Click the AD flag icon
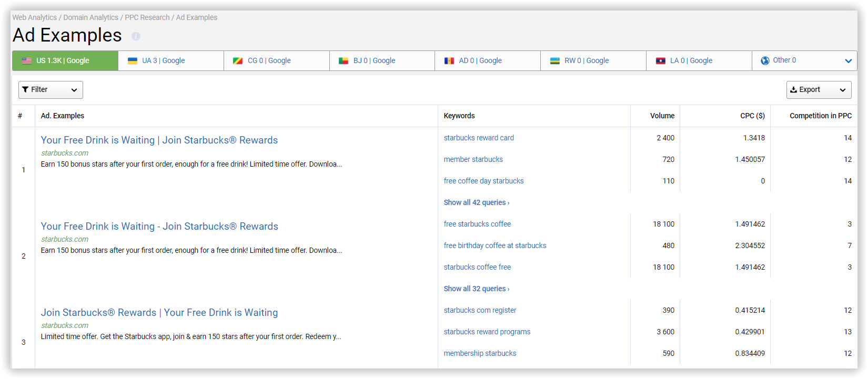Image resolution: width=868 pixels, height=379 pixels. pos(449,61)
